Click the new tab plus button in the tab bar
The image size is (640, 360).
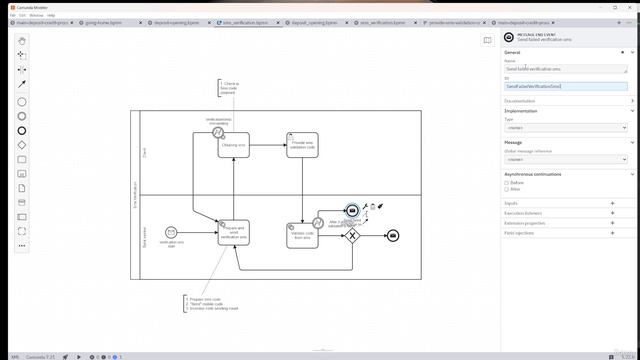pos(619,23)
